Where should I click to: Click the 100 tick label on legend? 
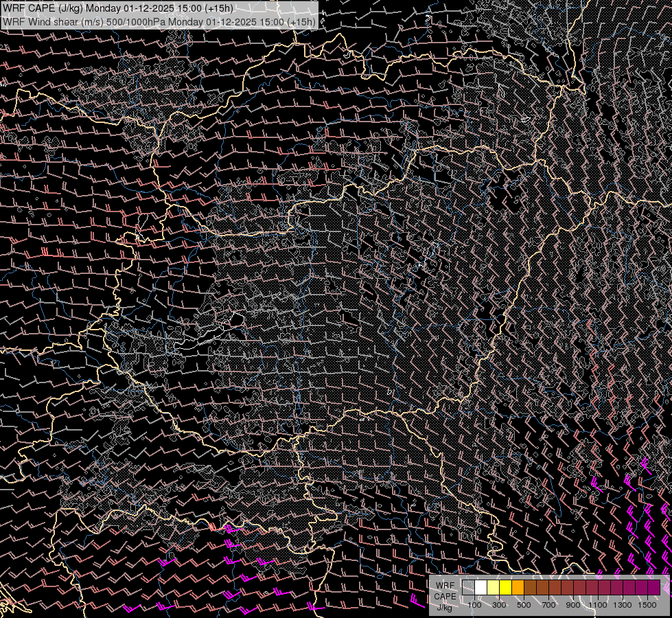474,605
